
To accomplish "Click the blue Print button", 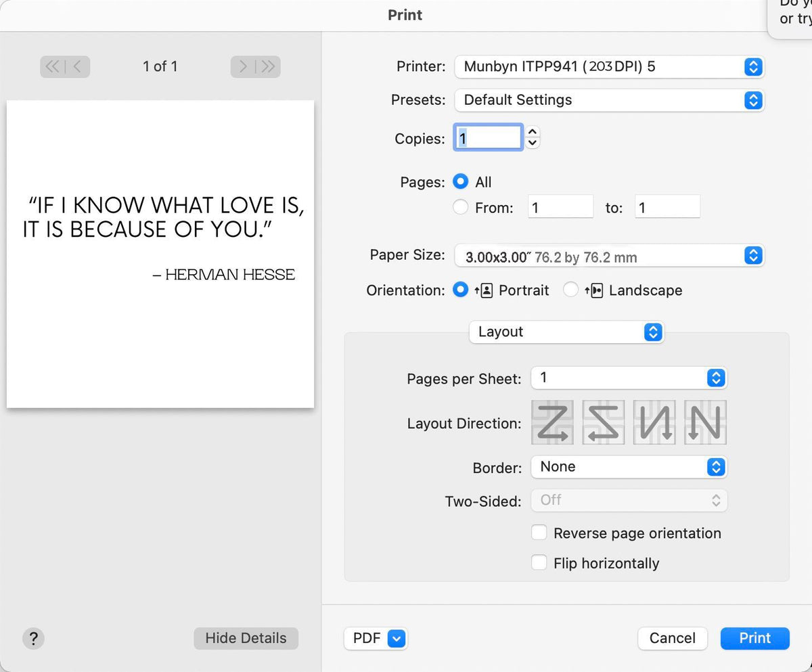I will [754, 638].
